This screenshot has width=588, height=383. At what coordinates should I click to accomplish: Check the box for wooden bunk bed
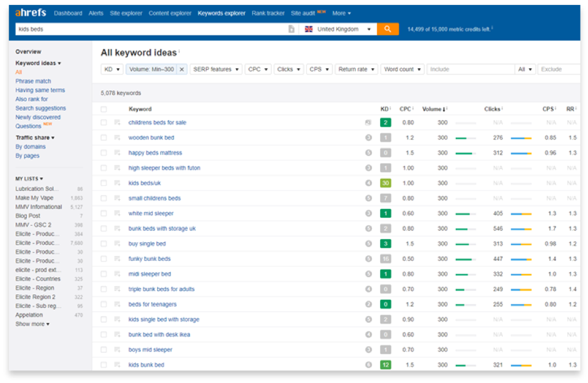coord(103,138)
